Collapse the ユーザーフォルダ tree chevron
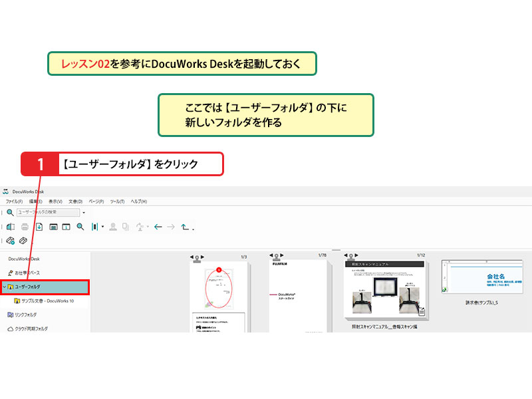Image resolution: width=532 pixels, height=399 pixels. [4, 287]
